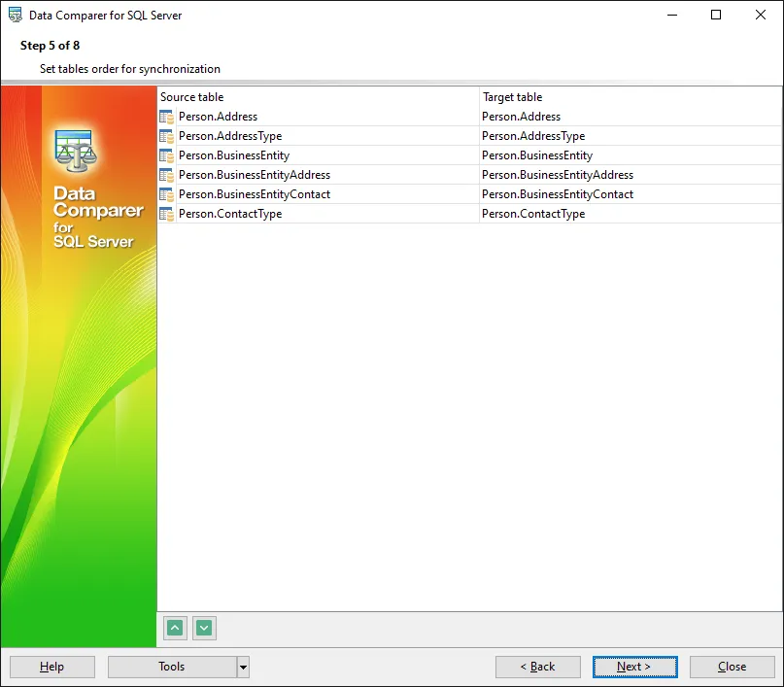The image size is (784, 687).
Task: Open the Tools dropdown arrow
Action: point(243,667)
